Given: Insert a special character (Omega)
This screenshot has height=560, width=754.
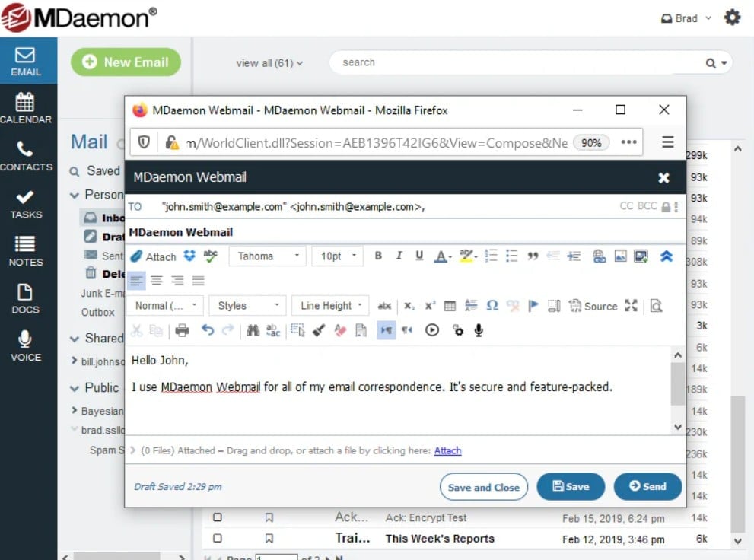Looking at the screenshot, I should 492,306.
